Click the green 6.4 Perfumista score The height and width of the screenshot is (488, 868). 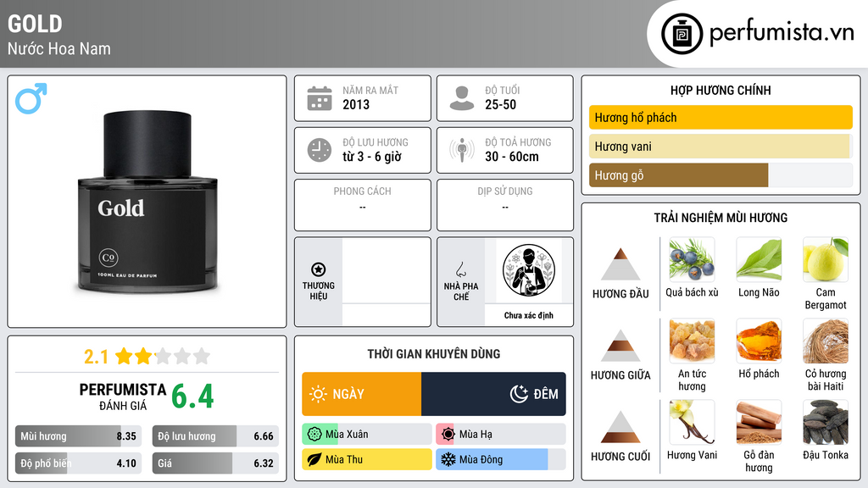tap(192, 396)
